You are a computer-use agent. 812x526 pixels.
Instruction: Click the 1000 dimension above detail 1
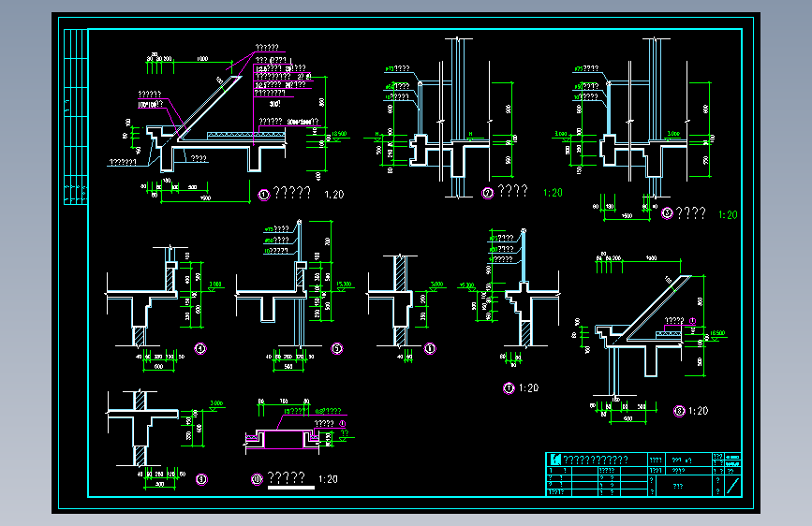pyautogui.click(x=202, y=59)
